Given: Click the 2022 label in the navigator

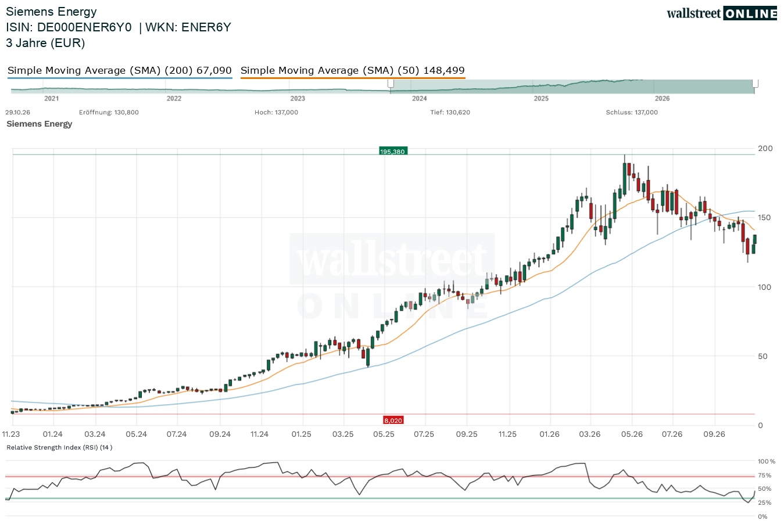Looking at the screenshot, I should tap(174, 99).
